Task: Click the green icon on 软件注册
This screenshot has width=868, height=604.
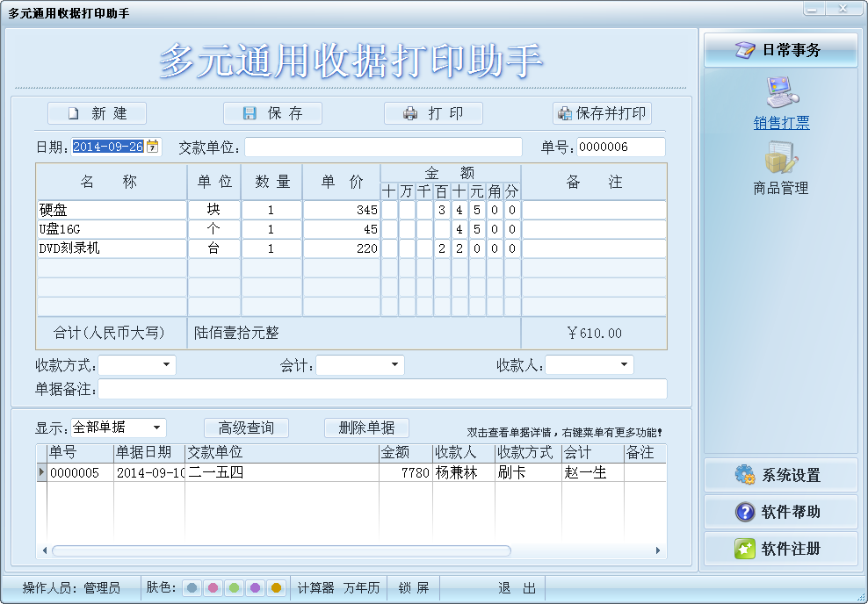Action: tap(746, 549)
